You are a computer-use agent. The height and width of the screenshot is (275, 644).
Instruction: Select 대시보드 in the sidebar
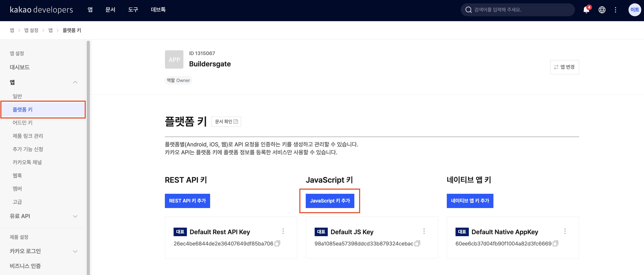point(20,67)
